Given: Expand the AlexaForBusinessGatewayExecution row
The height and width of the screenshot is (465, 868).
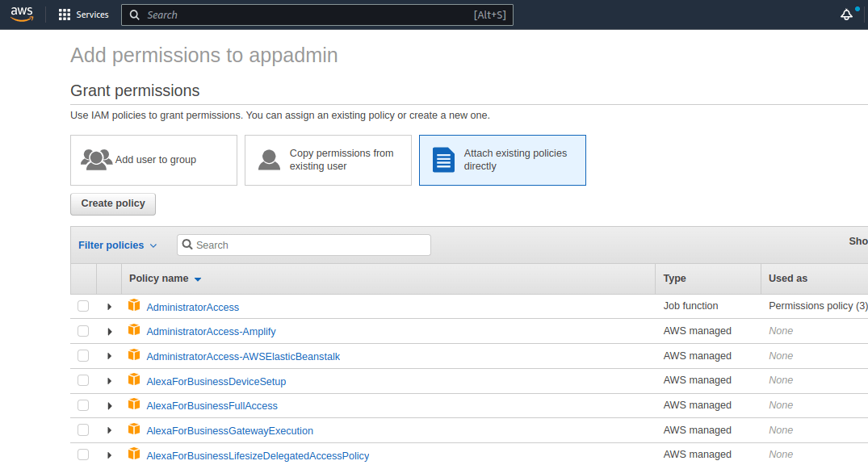Looking at the screenshot, I should pos(109,430).
